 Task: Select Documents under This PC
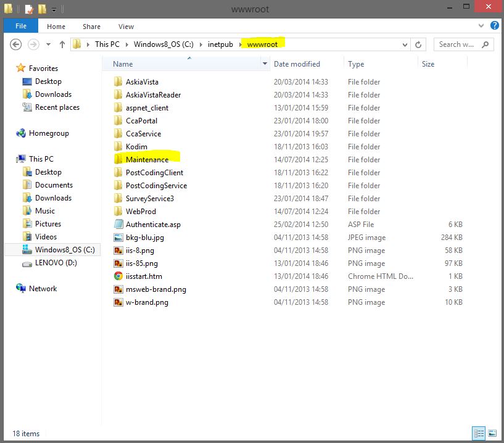[x=54, y=185]
